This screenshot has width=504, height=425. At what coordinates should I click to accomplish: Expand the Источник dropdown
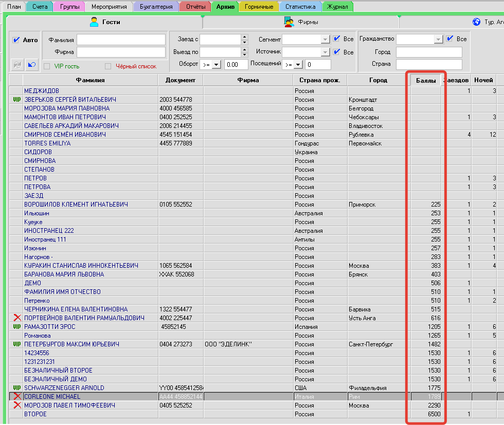325,52
